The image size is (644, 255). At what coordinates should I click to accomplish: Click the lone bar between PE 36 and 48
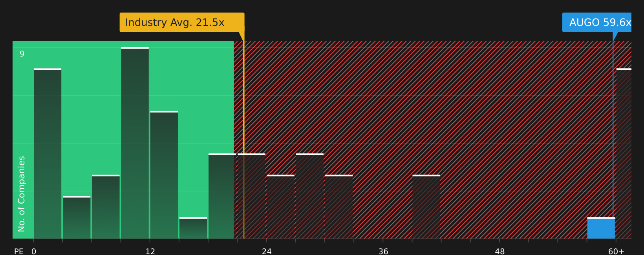coord(426,207)
